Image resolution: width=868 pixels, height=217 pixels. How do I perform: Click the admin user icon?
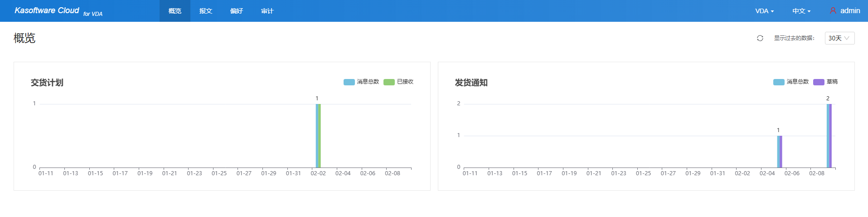(x=833, y=10)
